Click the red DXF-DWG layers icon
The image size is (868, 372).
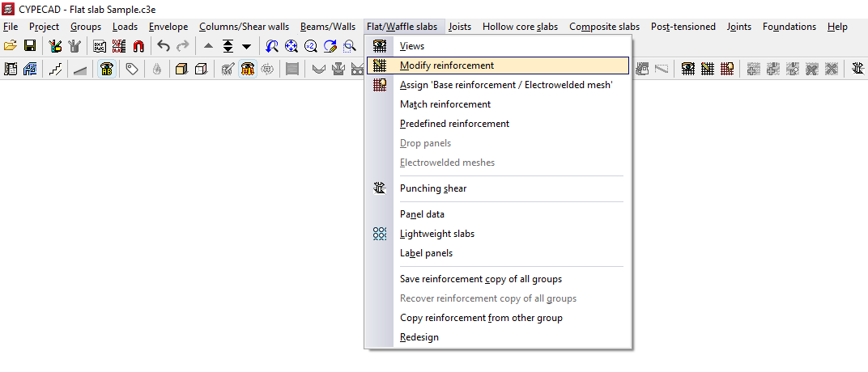pos(119,46)
